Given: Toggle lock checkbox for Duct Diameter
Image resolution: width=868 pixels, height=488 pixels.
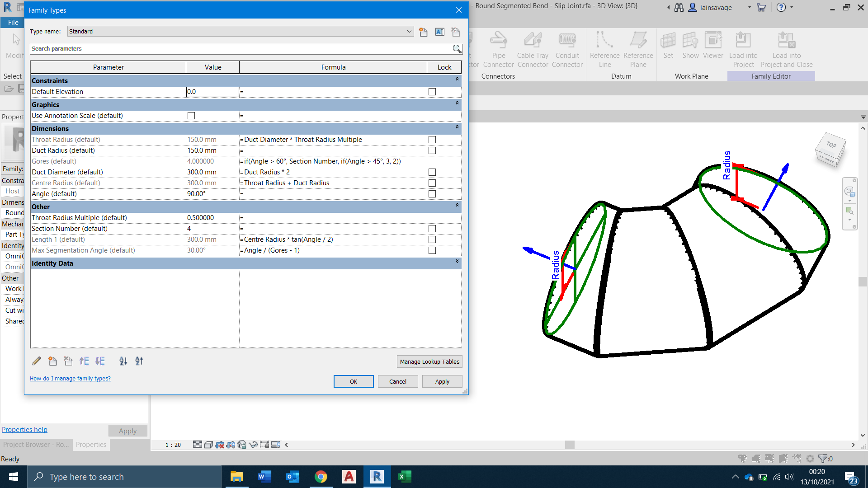Looking at the screenshot, I should tap(432, 172).
